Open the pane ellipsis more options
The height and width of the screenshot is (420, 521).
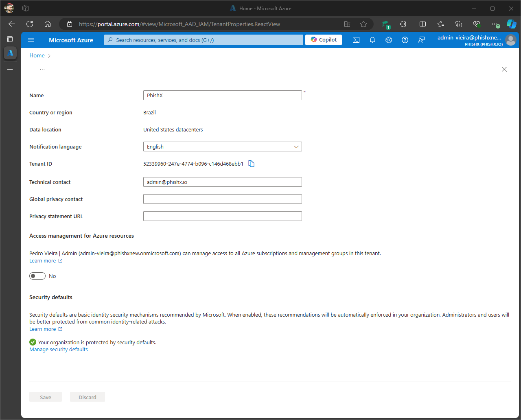[42, 69]
